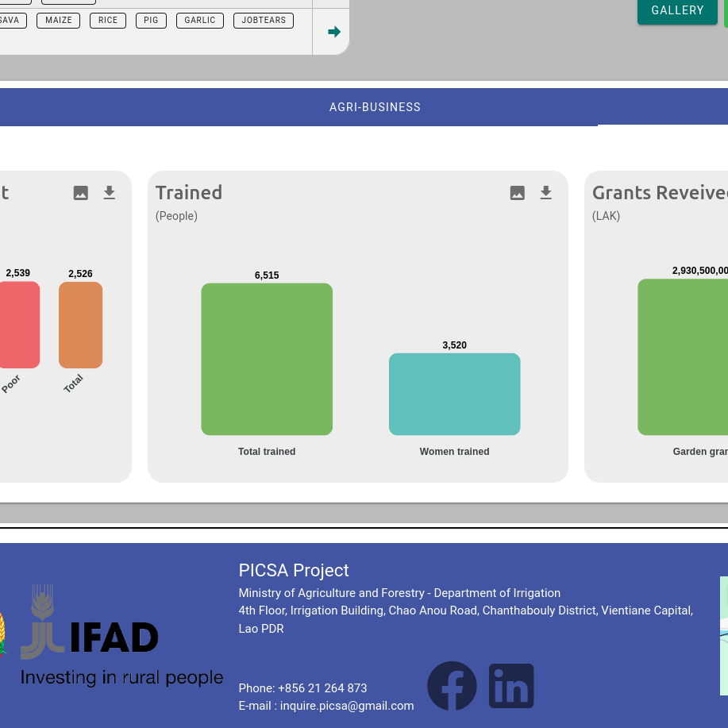Click the teal Women trained bar
The image size is (728, 728).
point(455,395)
